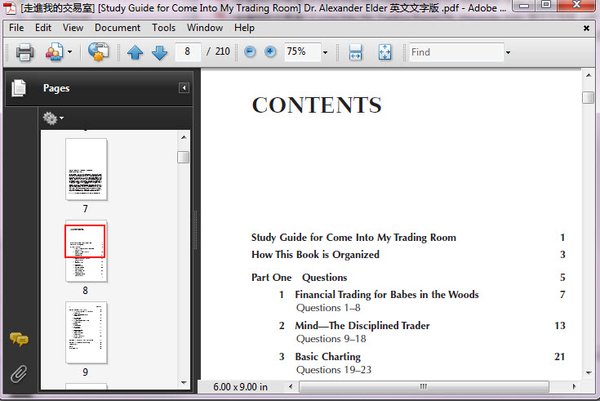Collapse the Pages panel with arrow button
The image size is (600, 401).
pos(184,88)
